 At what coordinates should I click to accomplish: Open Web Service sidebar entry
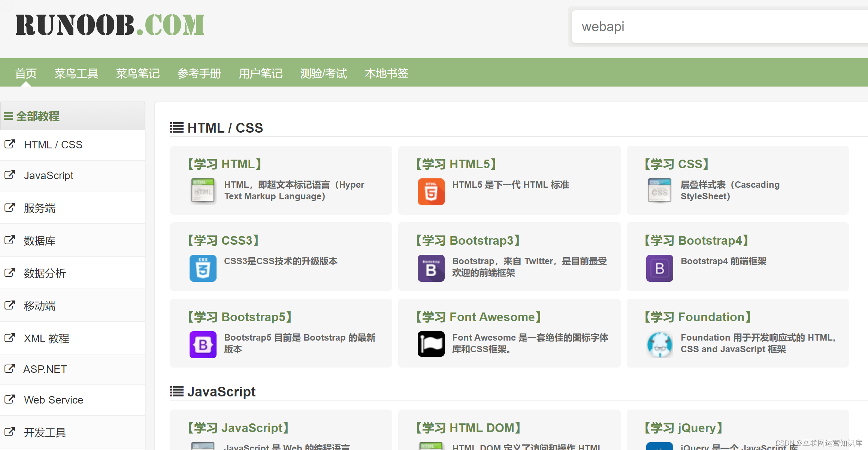click(54, 400)
